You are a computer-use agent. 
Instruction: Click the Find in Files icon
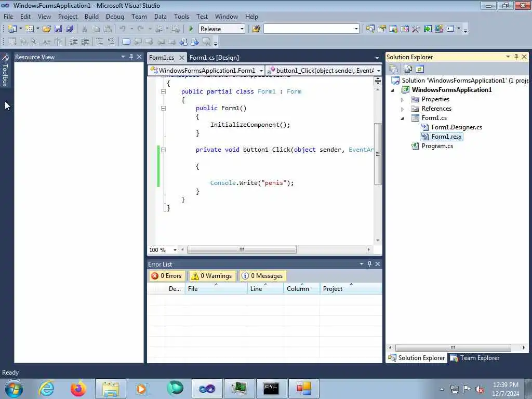[x=256, y=29]
